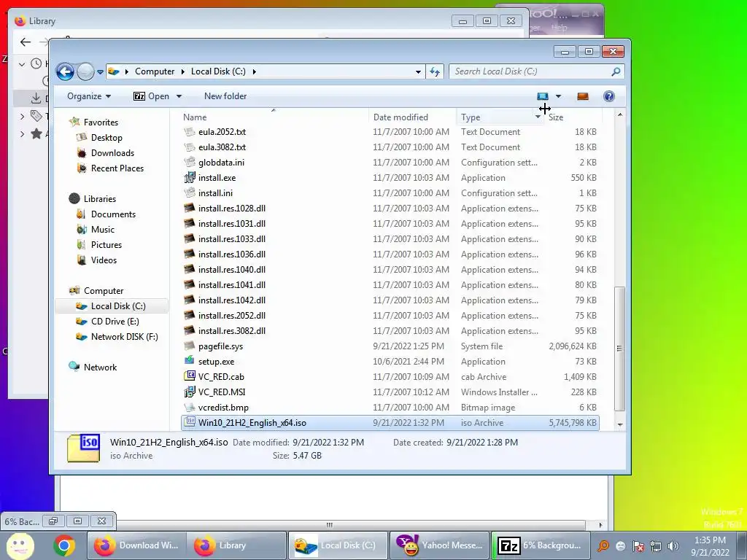The height and width of the screenshot is (560, 747).
Task: Select Win10_21H2_English_x64.iso file row
Action: (390, 423)
